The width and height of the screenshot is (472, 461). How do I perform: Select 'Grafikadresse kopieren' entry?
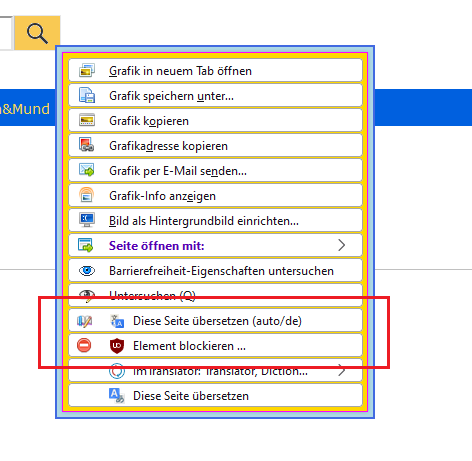pos(215,145)
